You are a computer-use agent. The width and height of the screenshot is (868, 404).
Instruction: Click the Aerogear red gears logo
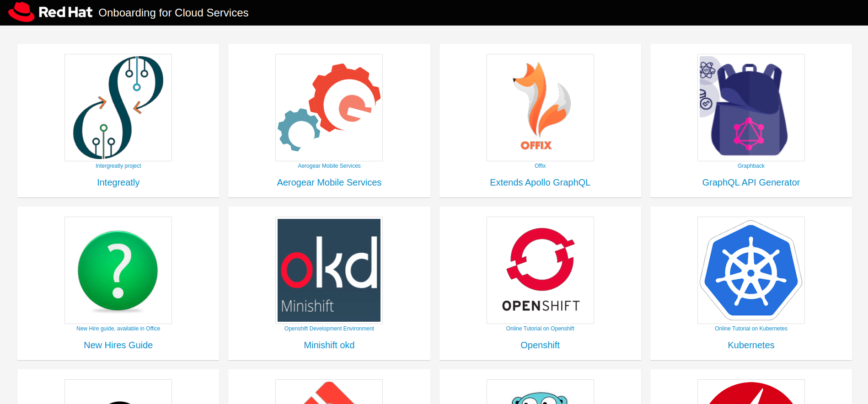tap(329, 107)
